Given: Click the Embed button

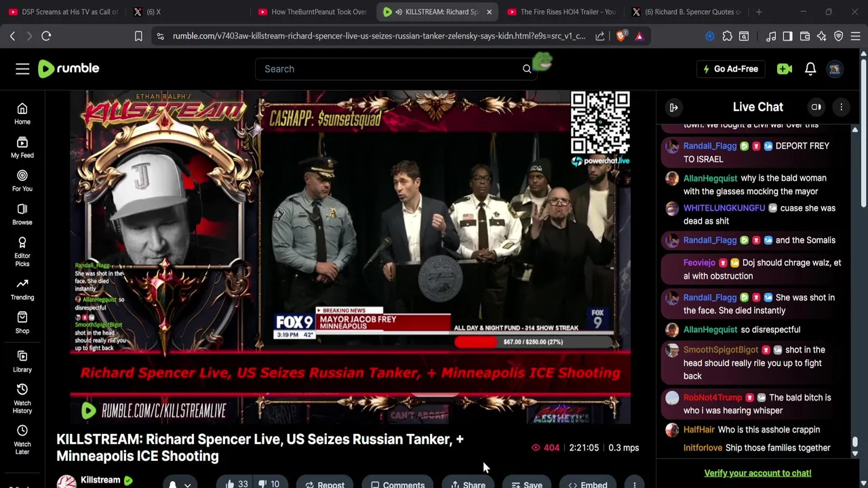Looking at the screenshot, I should 588,484.
